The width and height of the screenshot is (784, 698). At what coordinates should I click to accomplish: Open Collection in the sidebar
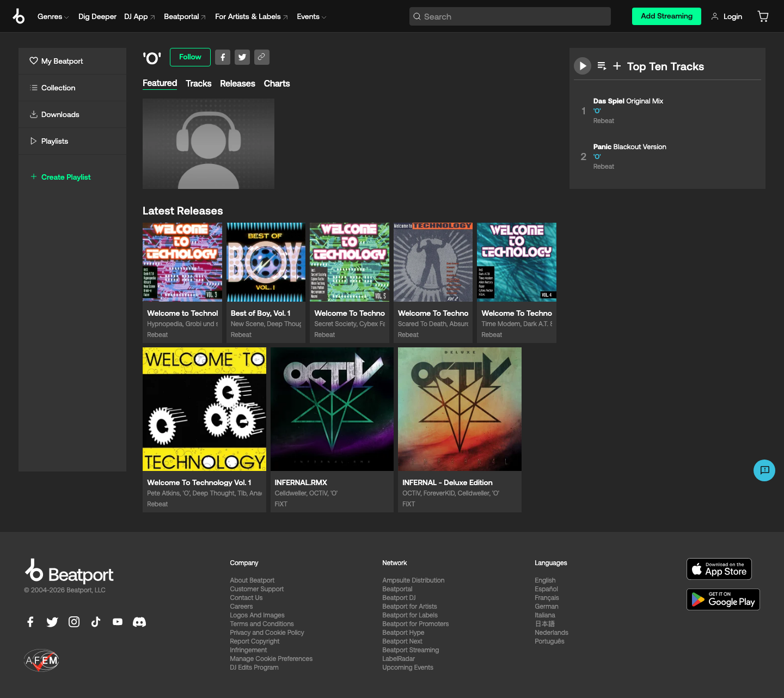72,88
